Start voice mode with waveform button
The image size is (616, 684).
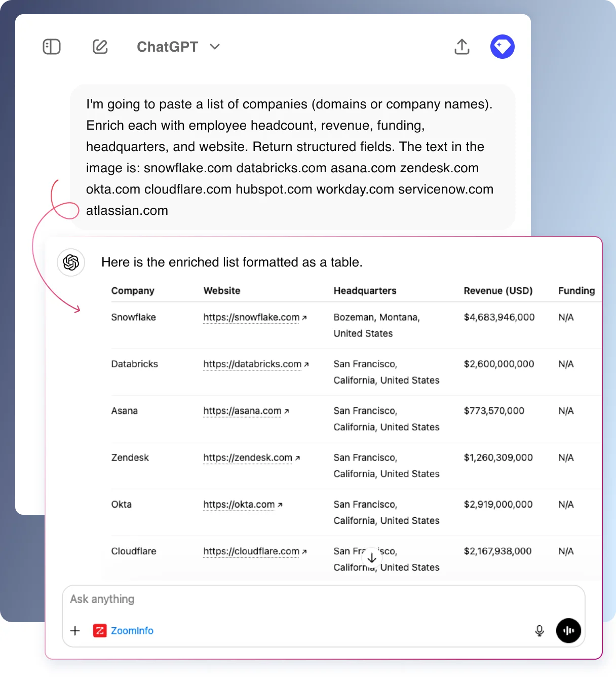[568, 631]
